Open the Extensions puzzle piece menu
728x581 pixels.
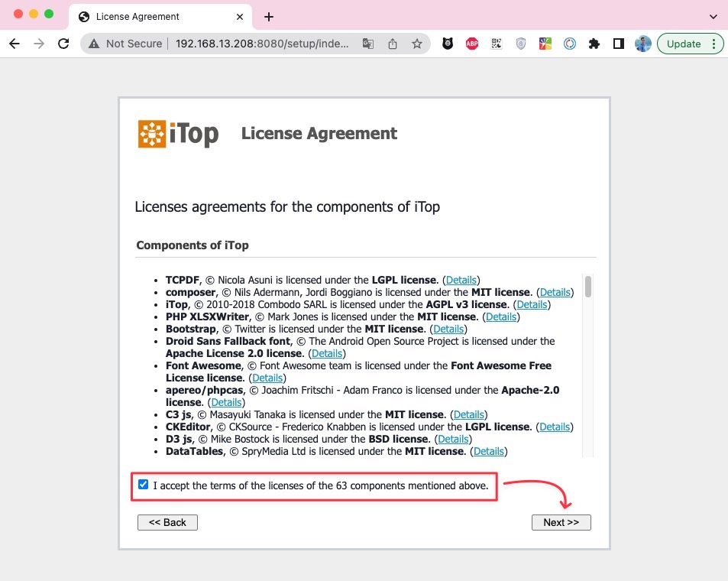(x=594, y=44)
